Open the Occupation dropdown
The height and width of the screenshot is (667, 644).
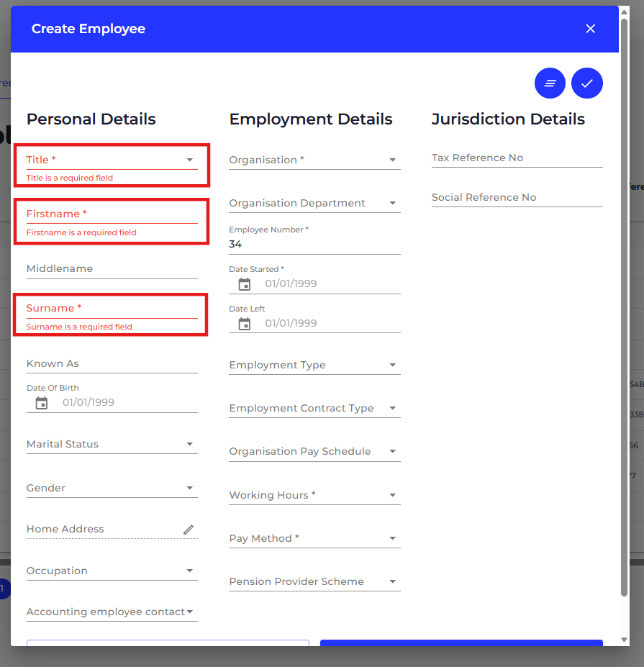[112, 571]
